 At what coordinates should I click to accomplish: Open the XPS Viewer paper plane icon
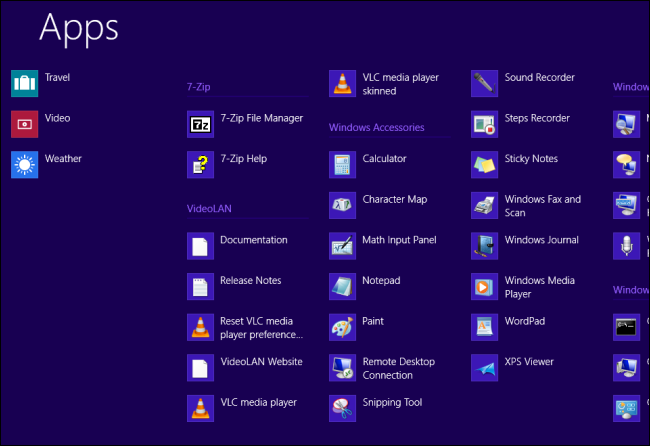point(485,368)
